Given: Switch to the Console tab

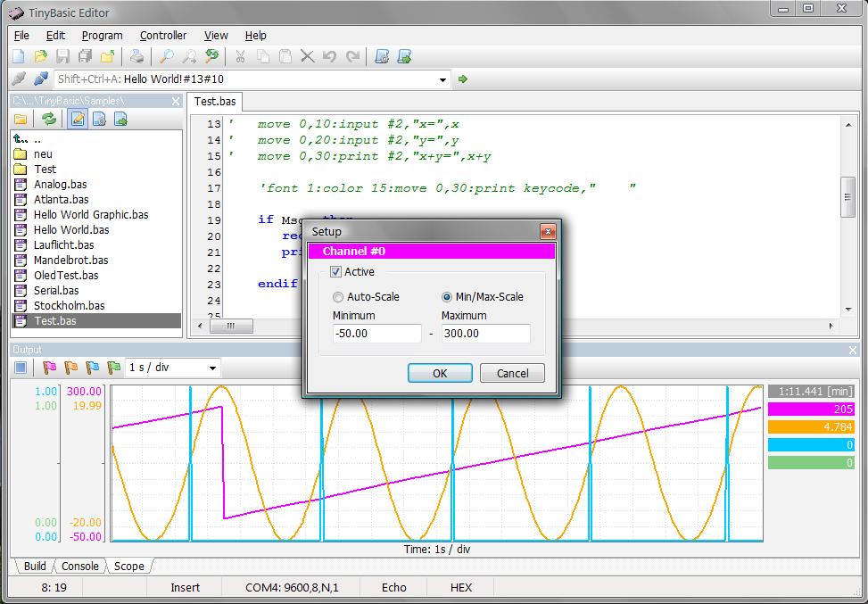Looking at the screenshot, I should (x=79, y=567).
